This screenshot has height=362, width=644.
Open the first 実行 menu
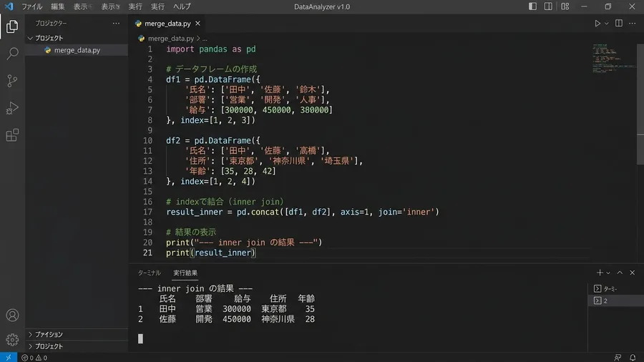pyautogui.click(x=135, y=6)
